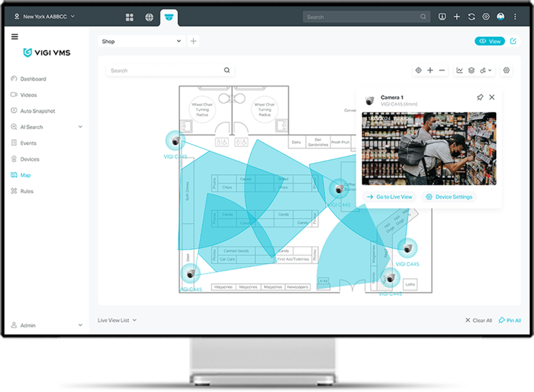
Task: Click the locate/recenter map icon
Action: click(418, 70)
